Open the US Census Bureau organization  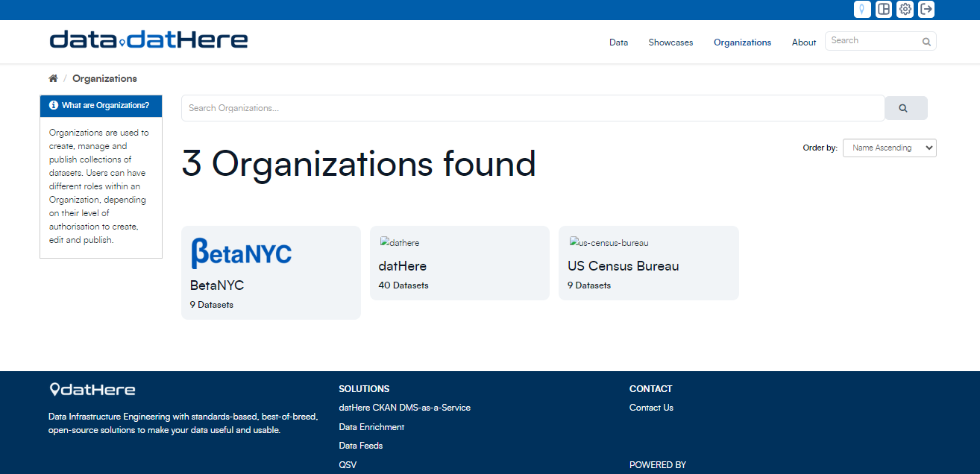click(x=623, y=266)
